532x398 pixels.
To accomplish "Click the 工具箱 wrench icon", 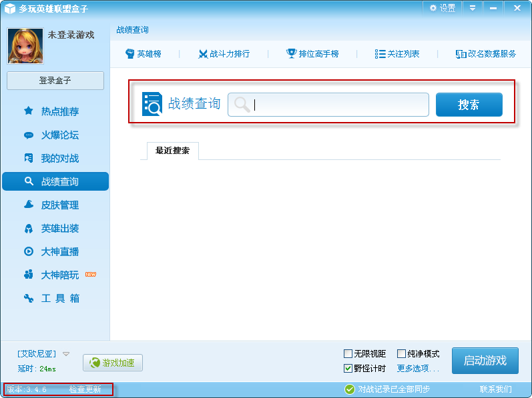I will 29,298.
